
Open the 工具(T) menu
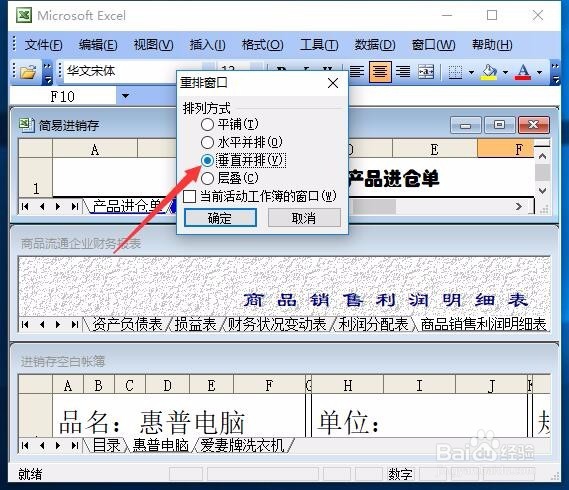tap(319, 45)
